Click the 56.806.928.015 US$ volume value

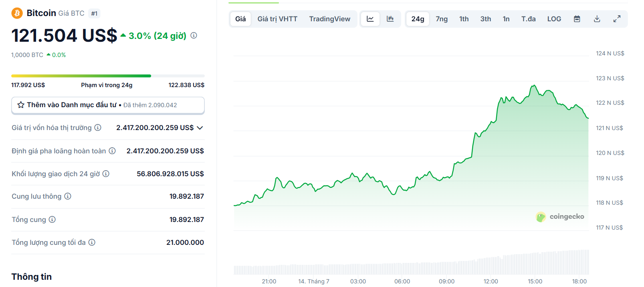[x=170, y=174]
